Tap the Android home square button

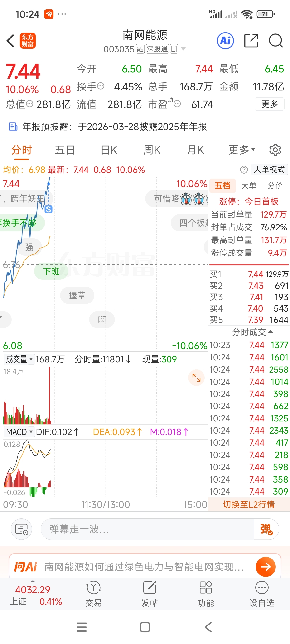click(x=145, y=627)
